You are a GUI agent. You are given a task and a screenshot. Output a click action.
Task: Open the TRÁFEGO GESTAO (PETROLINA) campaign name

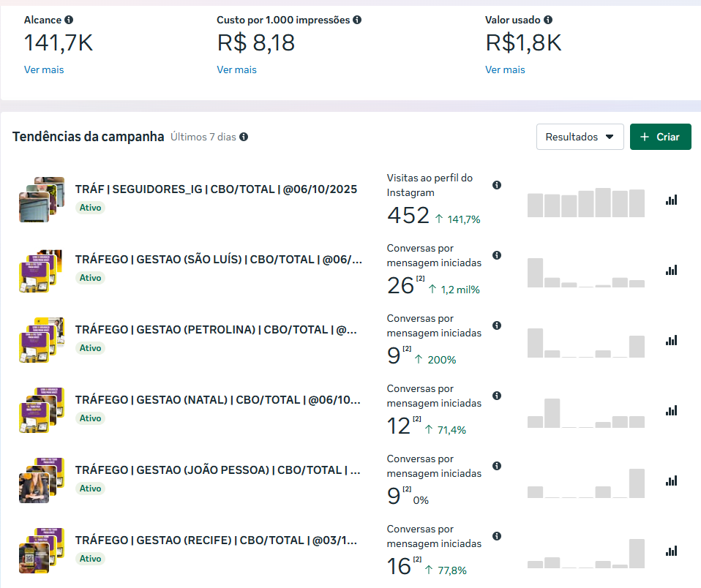click(x=216, y=330)
